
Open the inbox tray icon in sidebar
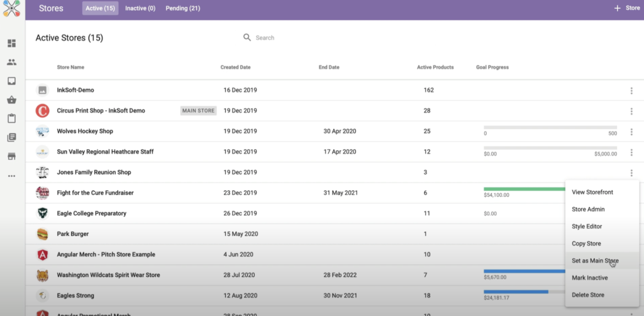(11, 81)
